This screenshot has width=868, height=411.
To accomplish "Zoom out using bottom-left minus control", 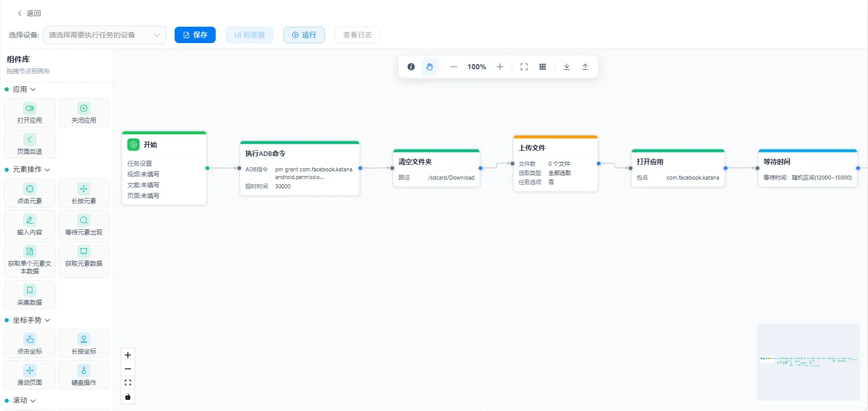I will 128,369.
